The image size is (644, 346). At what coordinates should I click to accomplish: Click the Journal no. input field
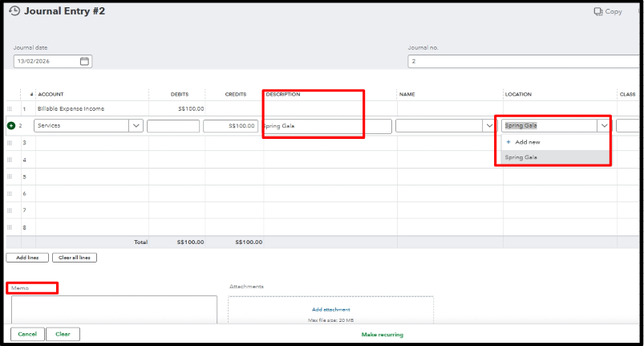(x=521, y=61)
